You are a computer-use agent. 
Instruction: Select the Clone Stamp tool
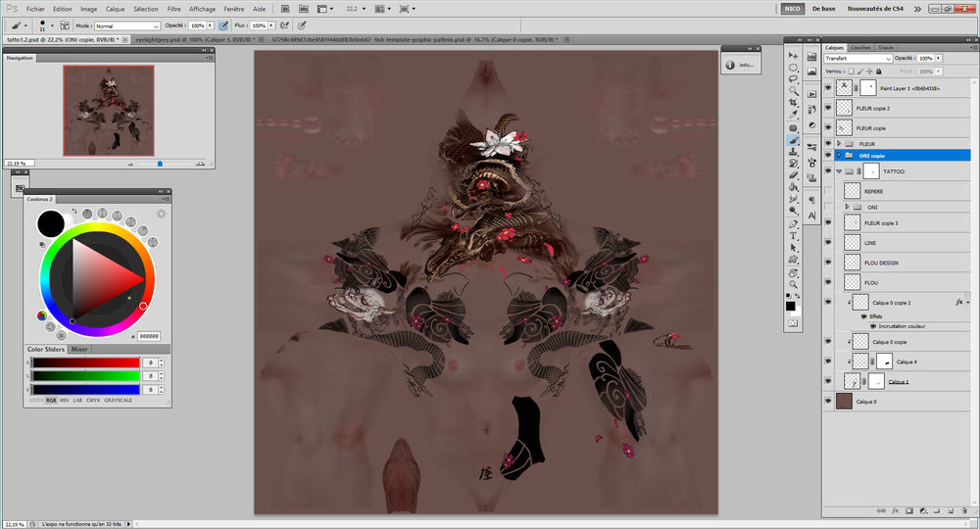click(793, 152)
